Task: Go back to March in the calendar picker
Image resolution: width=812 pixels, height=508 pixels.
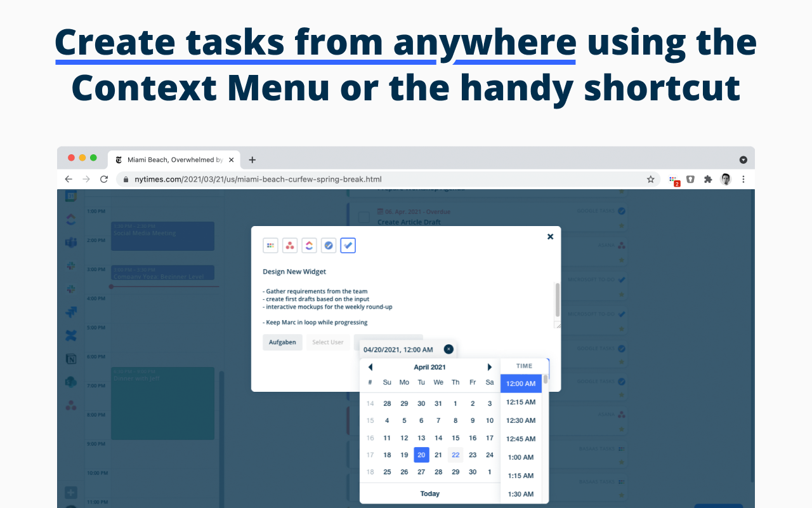Action: (370, 366)
